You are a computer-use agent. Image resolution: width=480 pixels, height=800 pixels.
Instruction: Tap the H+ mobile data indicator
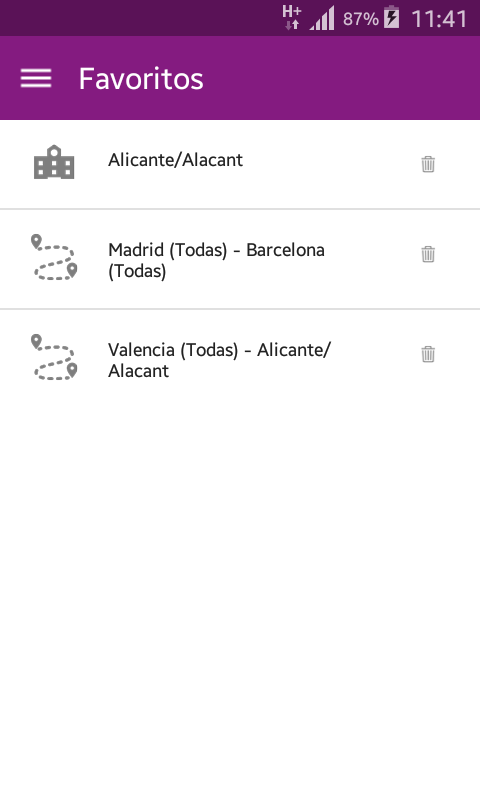click(x=292, y=17)
